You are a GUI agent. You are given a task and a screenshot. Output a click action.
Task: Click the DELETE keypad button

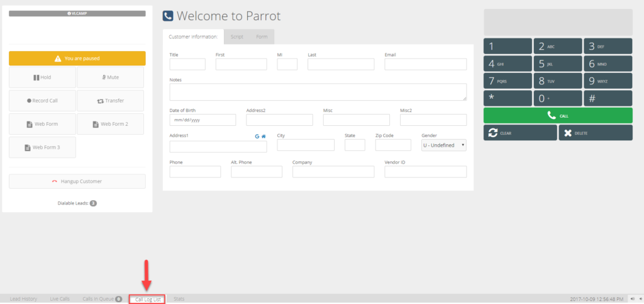[x=596, y=133]
